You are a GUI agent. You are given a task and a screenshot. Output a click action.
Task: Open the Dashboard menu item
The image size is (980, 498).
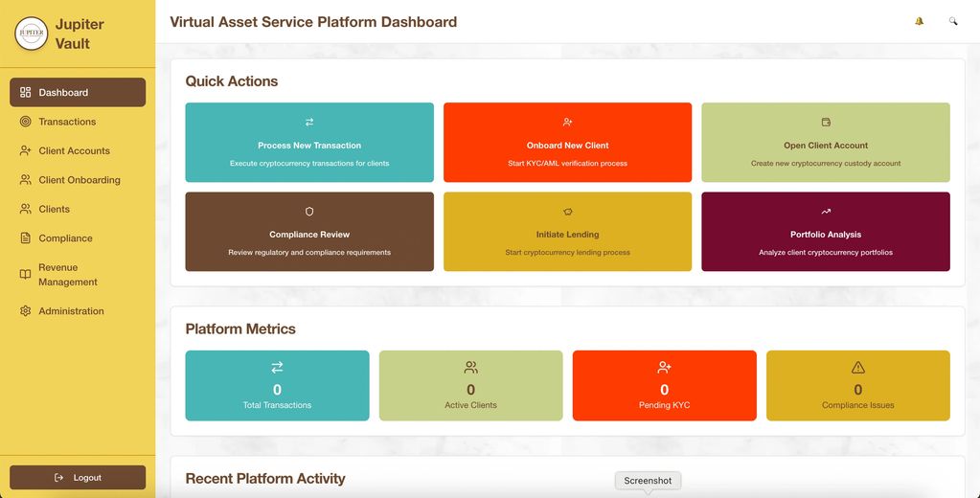coord(78,93)
